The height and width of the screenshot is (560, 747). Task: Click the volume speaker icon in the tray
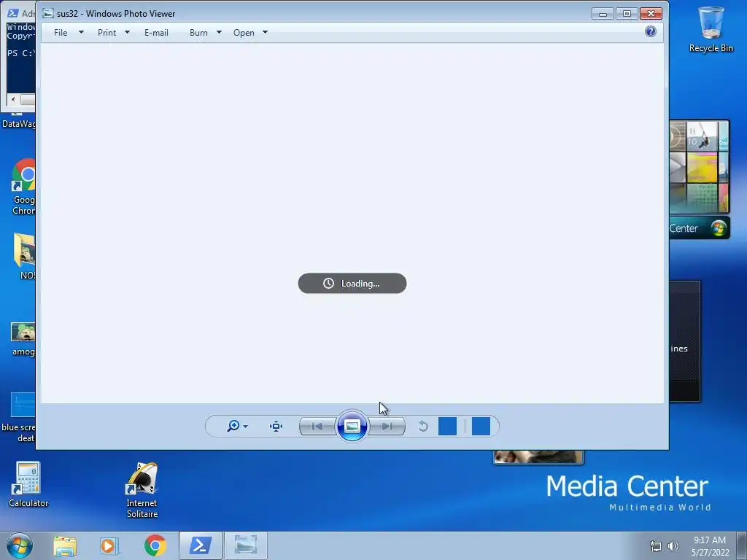point(673,546)
